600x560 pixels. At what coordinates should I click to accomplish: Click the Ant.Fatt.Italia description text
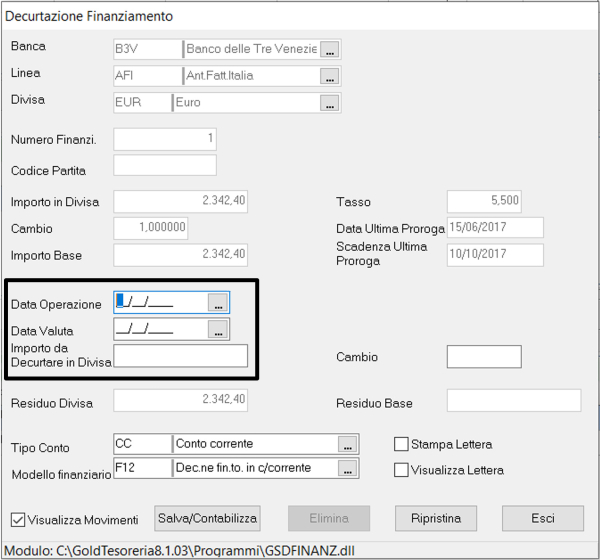click(220, 75)
